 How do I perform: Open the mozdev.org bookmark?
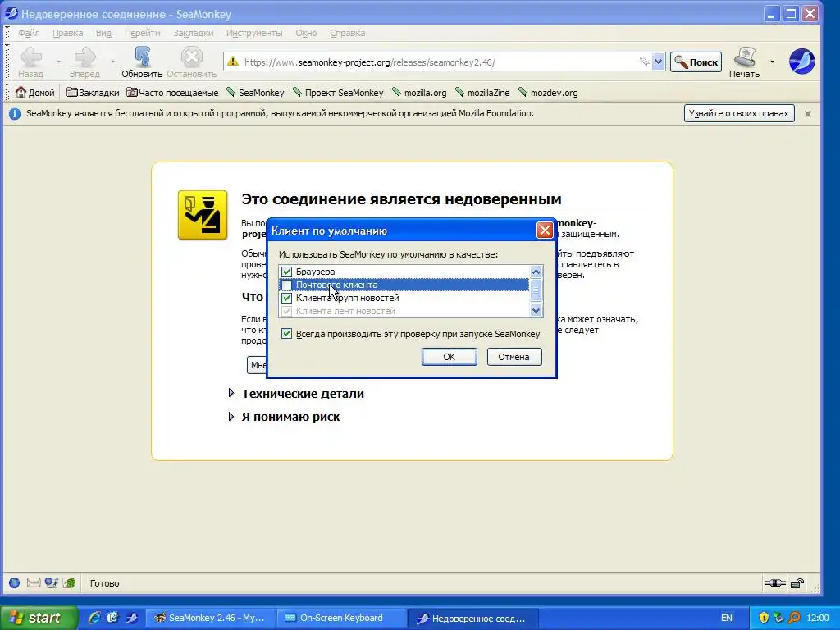pyautogui.click(x=548, y=93)
